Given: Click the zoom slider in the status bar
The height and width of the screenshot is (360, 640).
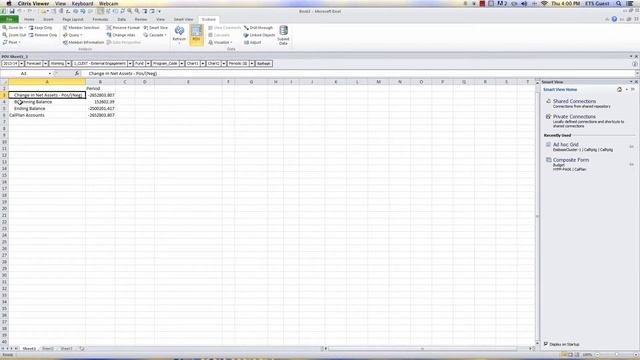Looking at the screenshot, I should click(616, 355).
